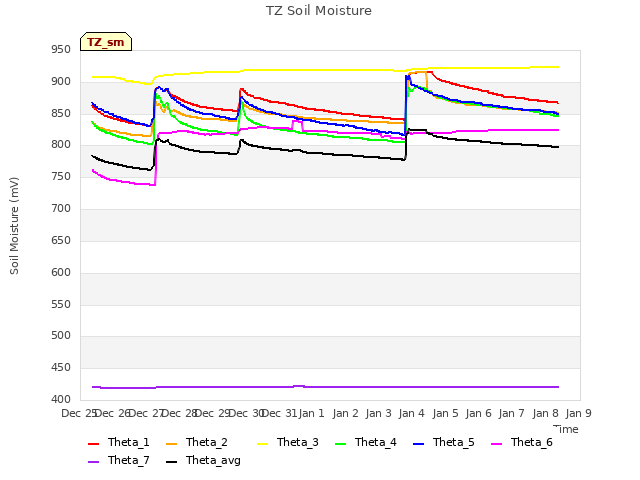Click the Jan 8 x-axis tick label
Screen dimensions: 640x480
click(545, 413)
